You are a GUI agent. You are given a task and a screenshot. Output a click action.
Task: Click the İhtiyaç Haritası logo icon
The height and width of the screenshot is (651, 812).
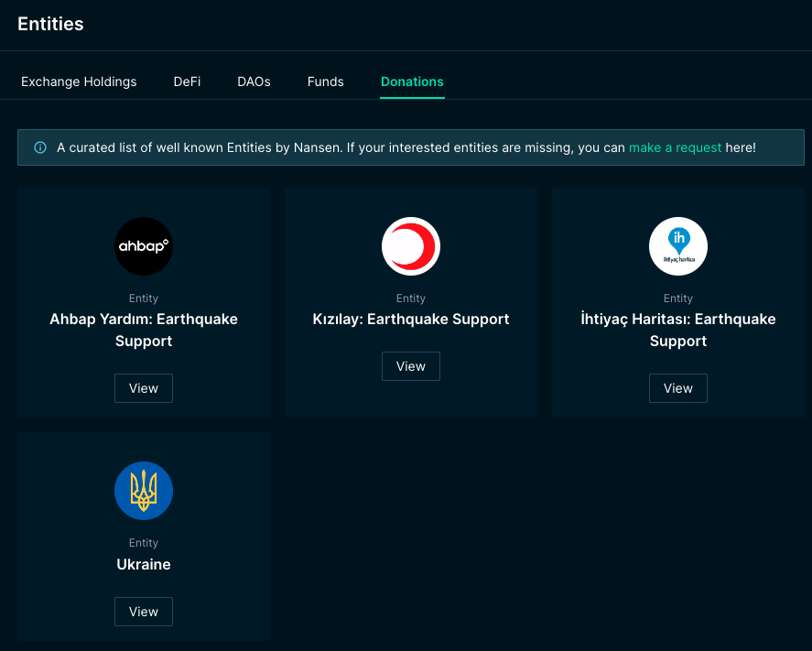pyautogui.click(x=677, y=246)
